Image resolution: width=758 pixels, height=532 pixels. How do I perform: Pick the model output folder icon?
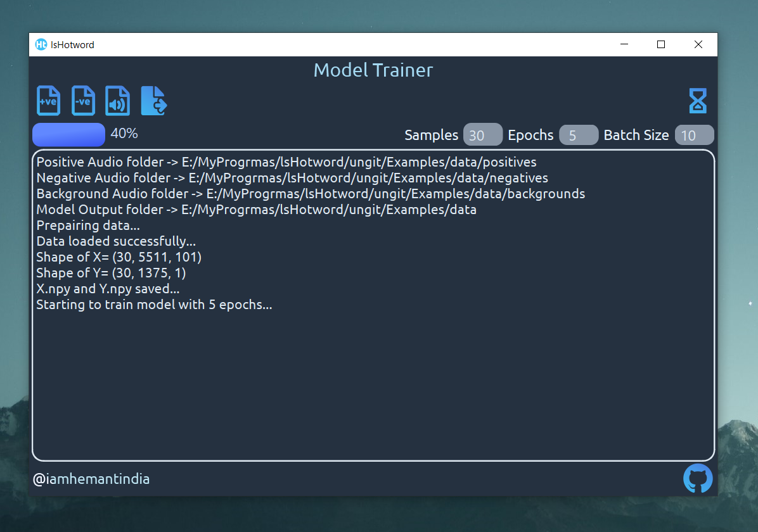click(154, 101)
